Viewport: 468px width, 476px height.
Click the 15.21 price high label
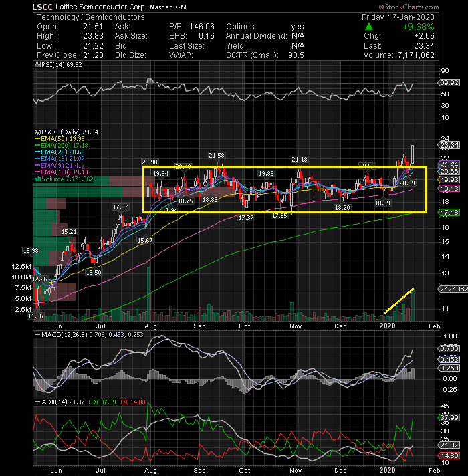tap(70, 232)
